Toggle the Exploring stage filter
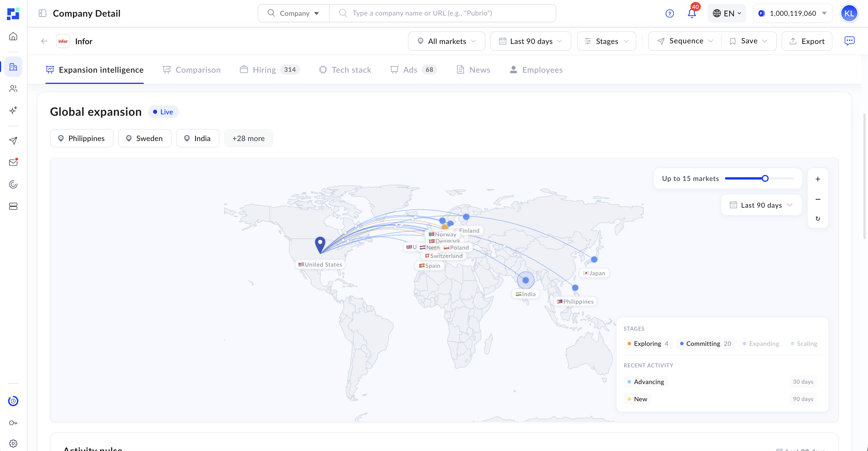This screenshot has height=451, width=868. click(x=648, y=344)
